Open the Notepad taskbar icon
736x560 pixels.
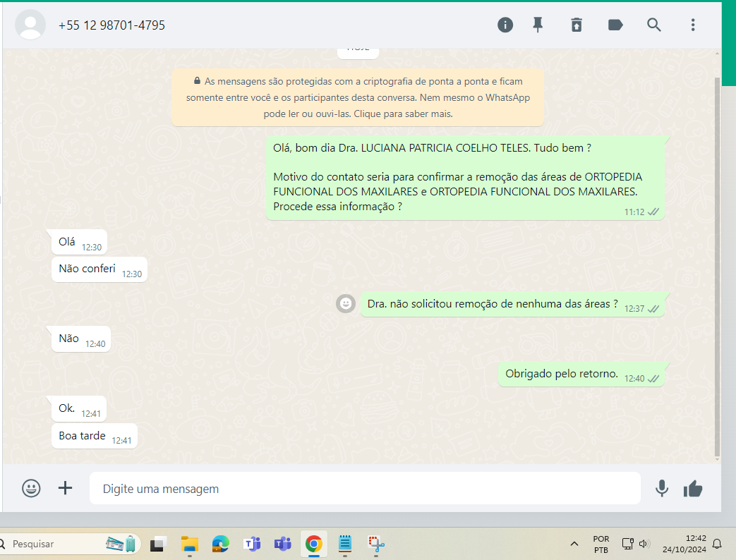(x=345, y=544)
